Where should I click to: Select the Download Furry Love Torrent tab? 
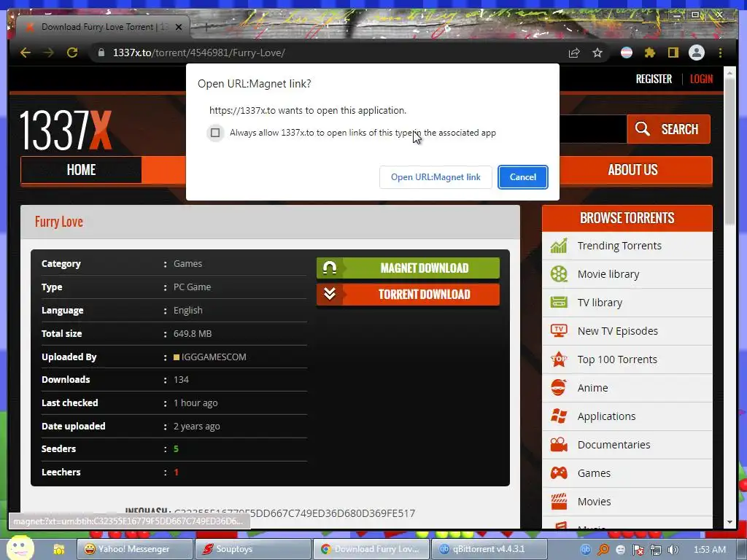103,27
